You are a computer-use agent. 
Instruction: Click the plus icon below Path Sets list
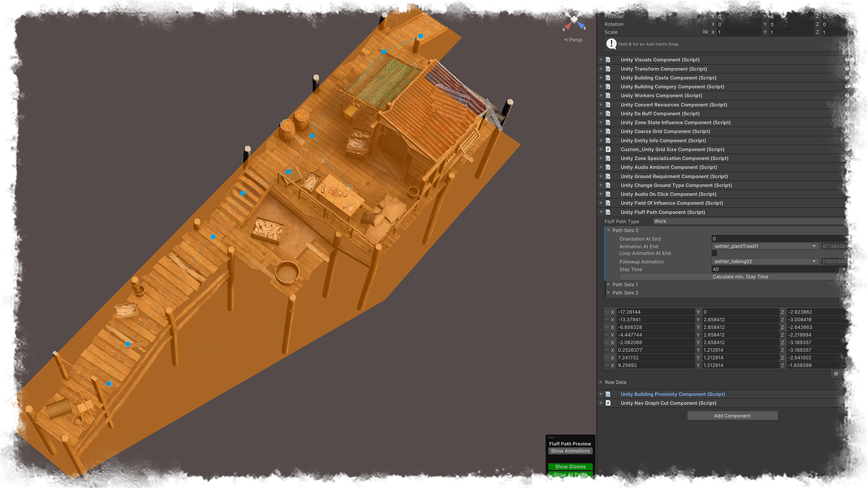[845, 303]
